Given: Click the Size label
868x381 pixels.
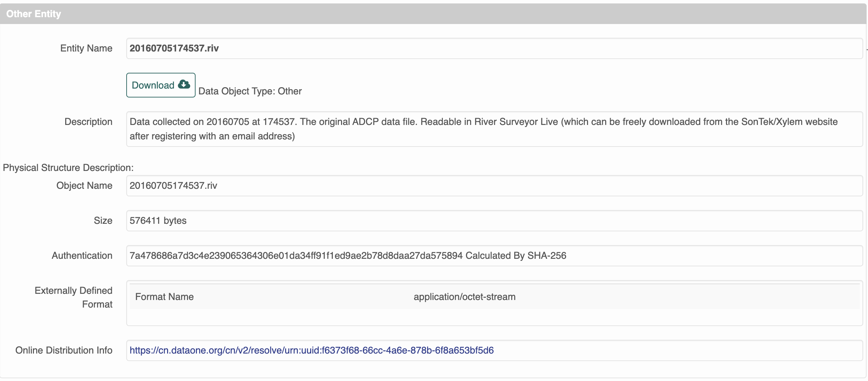Looking at the screenshot, I should tap(103, 221).
